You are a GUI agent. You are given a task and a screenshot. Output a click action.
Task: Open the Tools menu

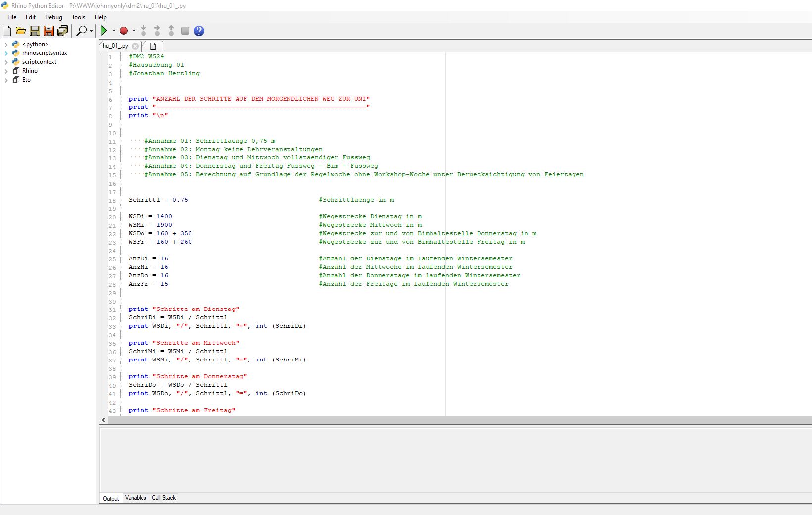point(78,17)
